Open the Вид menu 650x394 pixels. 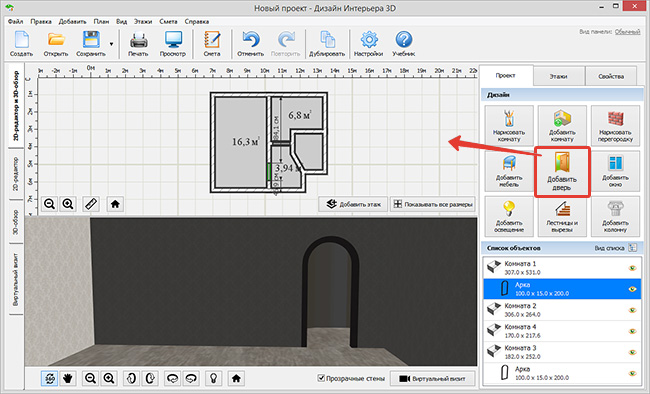[121, 22]
